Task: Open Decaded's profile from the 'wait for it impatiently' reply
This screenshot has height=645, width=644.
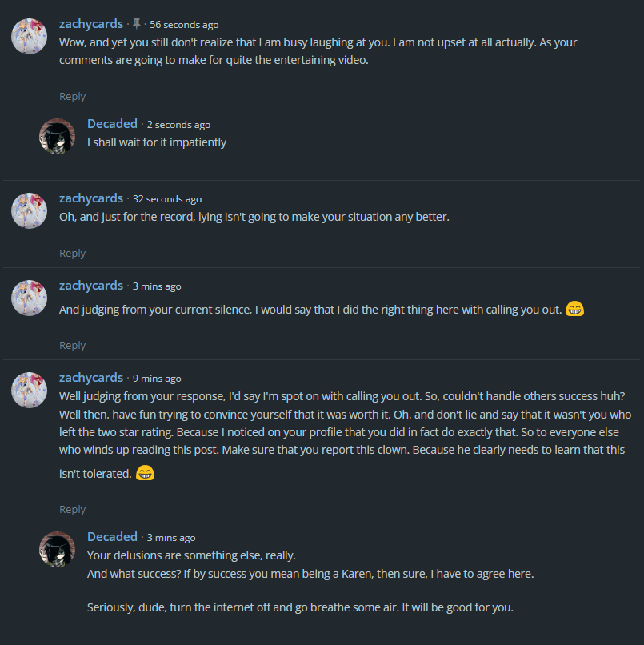Action: [112, 124]
